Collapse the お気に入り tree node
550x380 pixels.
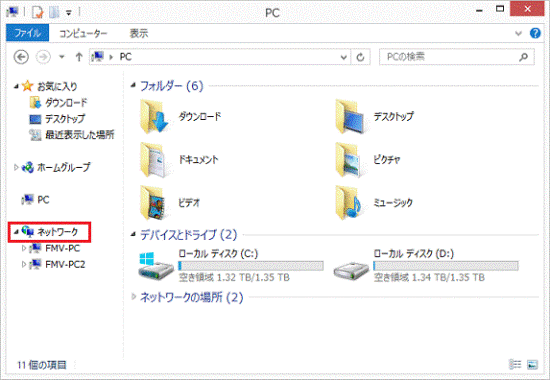[x=16, y=86]
